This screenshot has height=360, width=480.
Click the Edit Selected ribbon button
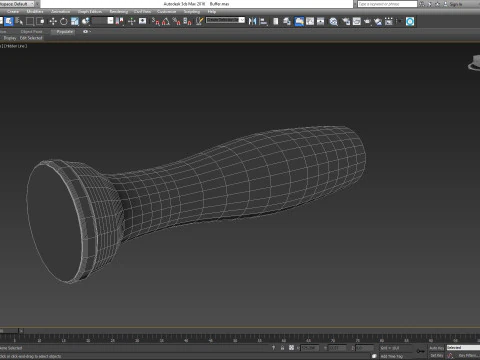pyautogui.click(x=31, y=38)
